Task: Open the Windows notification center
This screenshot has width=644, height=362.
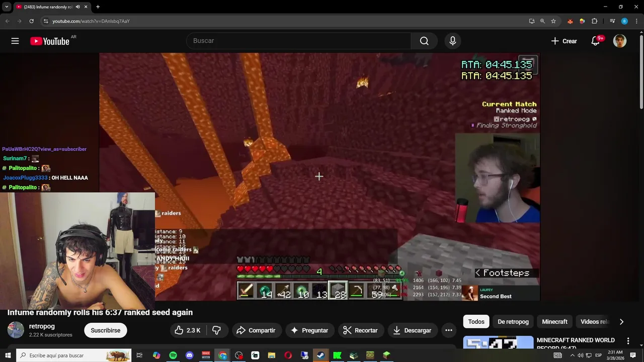Action: coord(633,355)
